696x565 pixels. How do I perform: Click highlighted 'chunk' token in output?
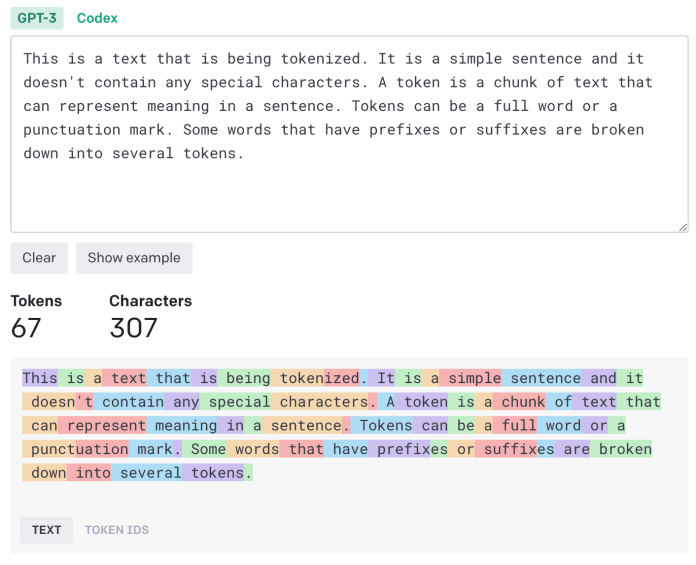click(522, 402)
